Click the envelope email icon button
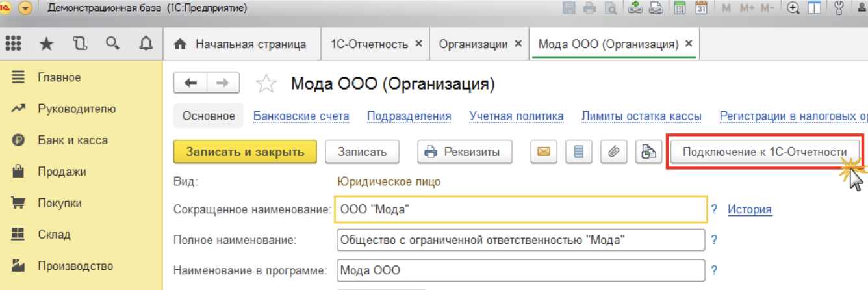The height and width of the screenshot is (290, 868). pyautogui.click(x=544, y=152)
